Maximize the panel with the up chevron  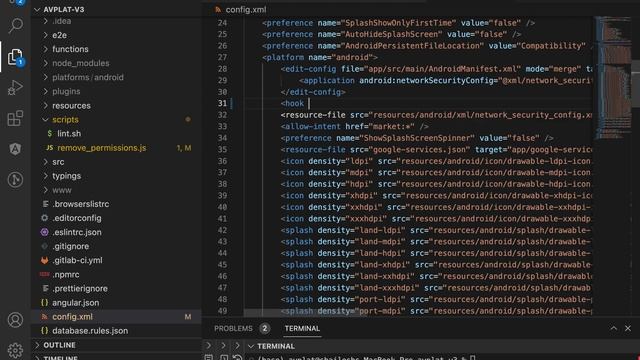click(613, 328)
